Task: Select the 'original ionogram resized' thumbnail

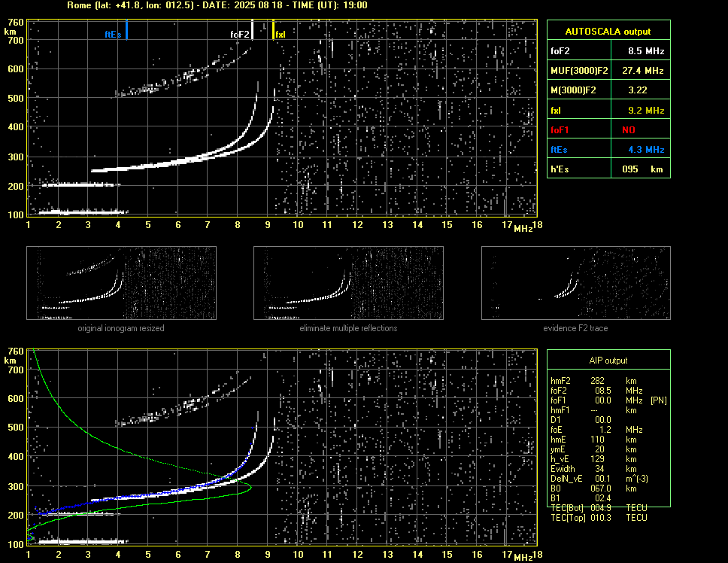Action: click(x=121, y=283)
